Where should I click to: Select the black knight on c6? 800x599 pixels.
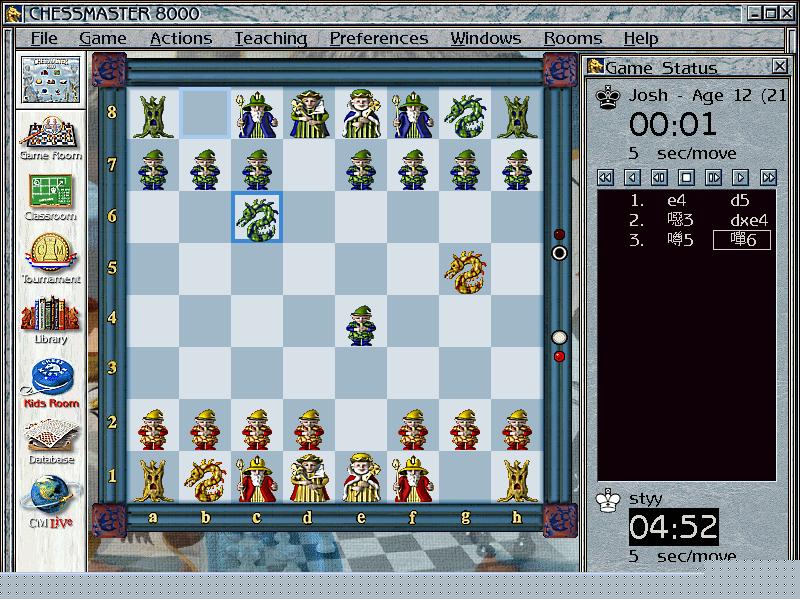(x=257, y=218)
